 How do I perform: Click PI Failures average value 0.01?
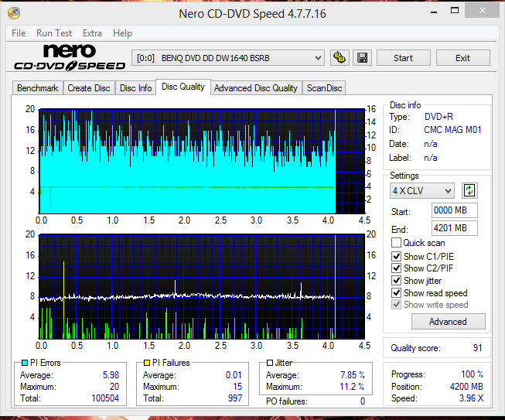[x=234, y=375]
